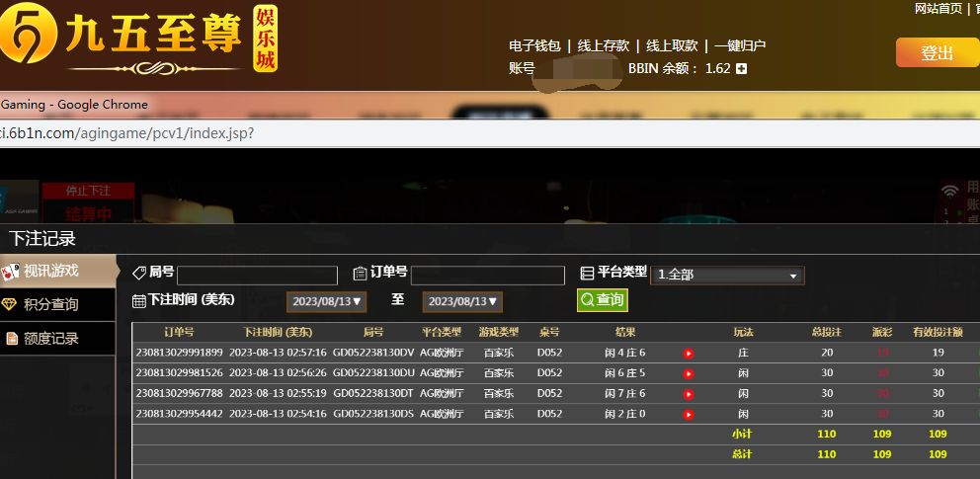This screenshot has width=980, height=479.
Task: Click the 九五至尊 logo
Action: (137, 38)
